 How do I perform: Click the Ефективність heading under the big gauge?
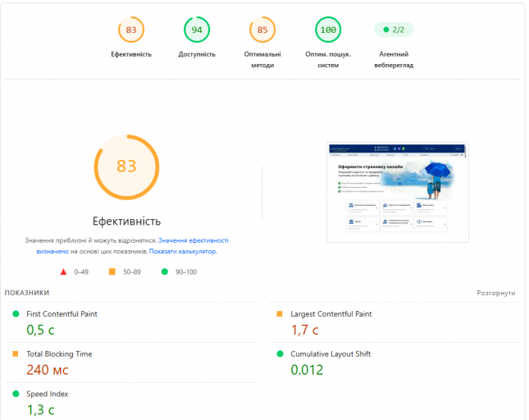click(126, 221)
